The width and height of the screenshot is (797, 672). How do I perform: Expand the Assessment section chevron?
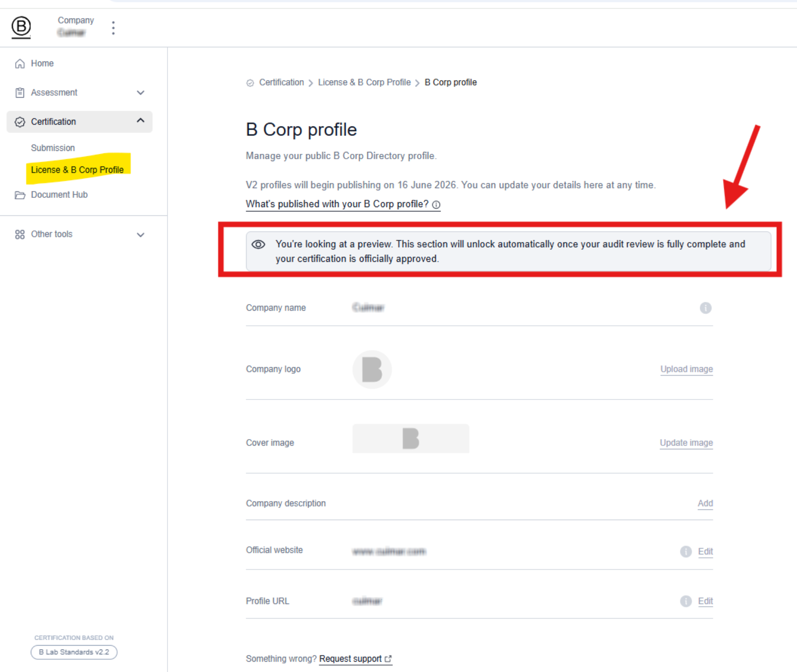[141, 93]
